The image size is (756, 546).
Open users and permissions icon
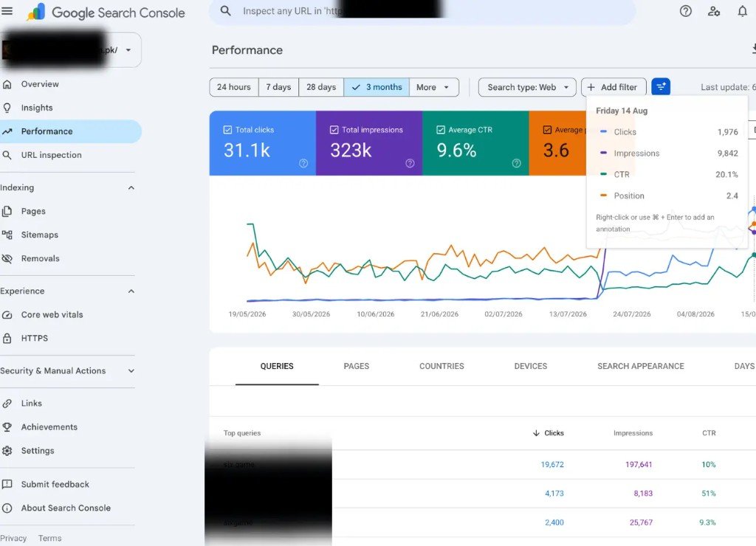click(714, 11)
